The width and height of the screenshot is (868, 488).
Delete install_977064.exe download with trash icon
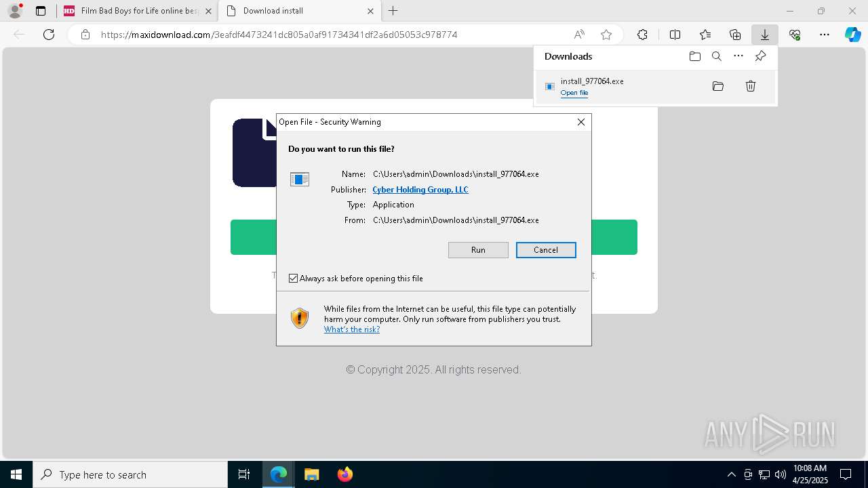point(751,86)
